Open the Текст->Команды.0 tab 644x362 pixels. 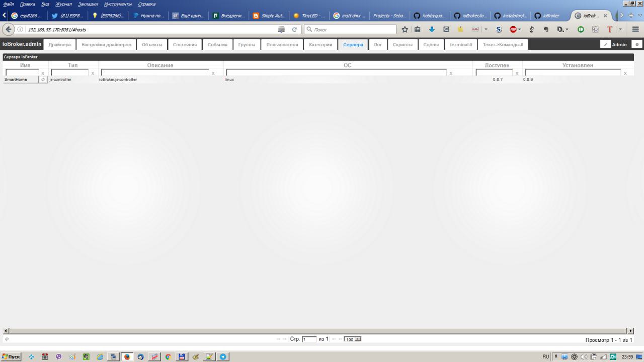click(503, 45)
